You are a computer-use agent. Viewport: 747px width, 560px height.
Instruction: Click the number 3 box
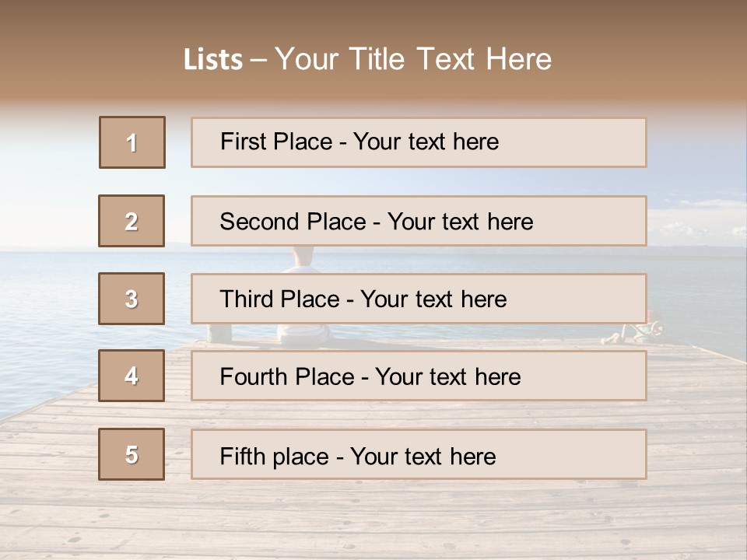coord(132,299)
